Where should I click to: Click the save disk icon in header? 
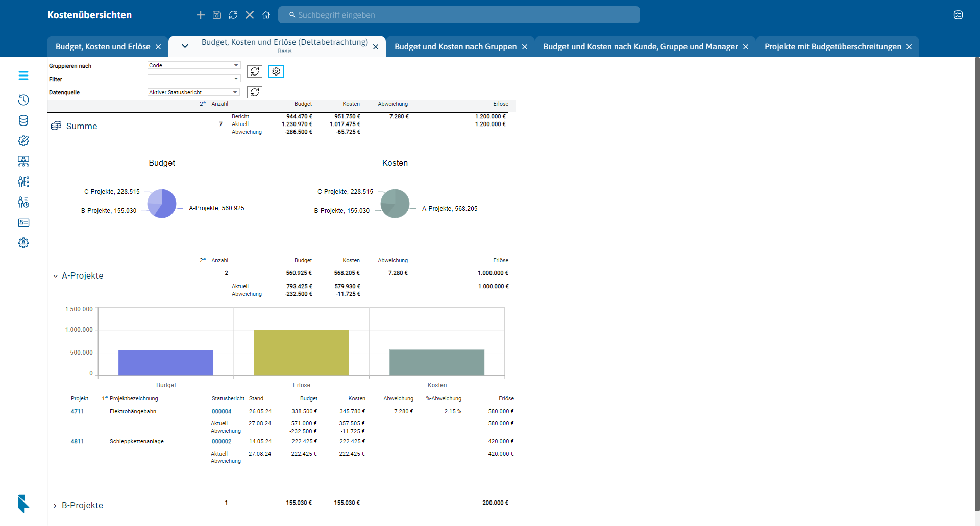[x=217, y=15]
